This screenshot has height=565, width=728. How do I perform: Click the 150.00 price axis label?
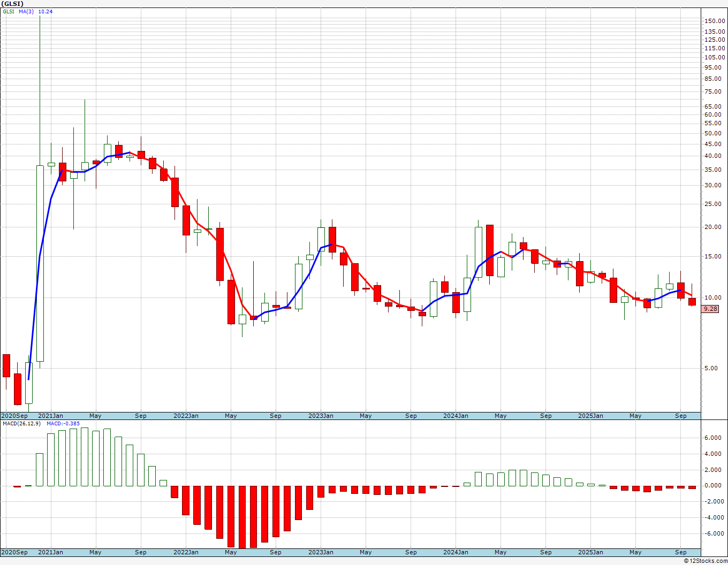(x=715, y=21)
